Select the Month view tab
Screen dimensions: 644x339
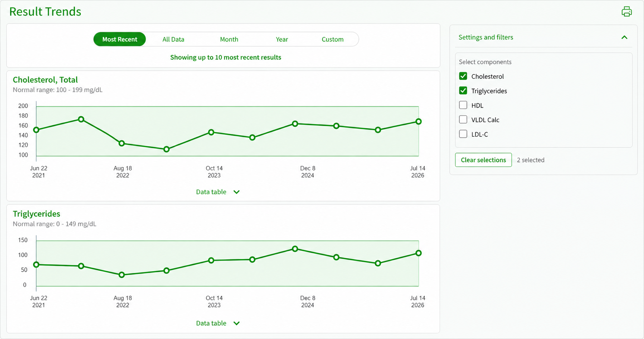229,39
